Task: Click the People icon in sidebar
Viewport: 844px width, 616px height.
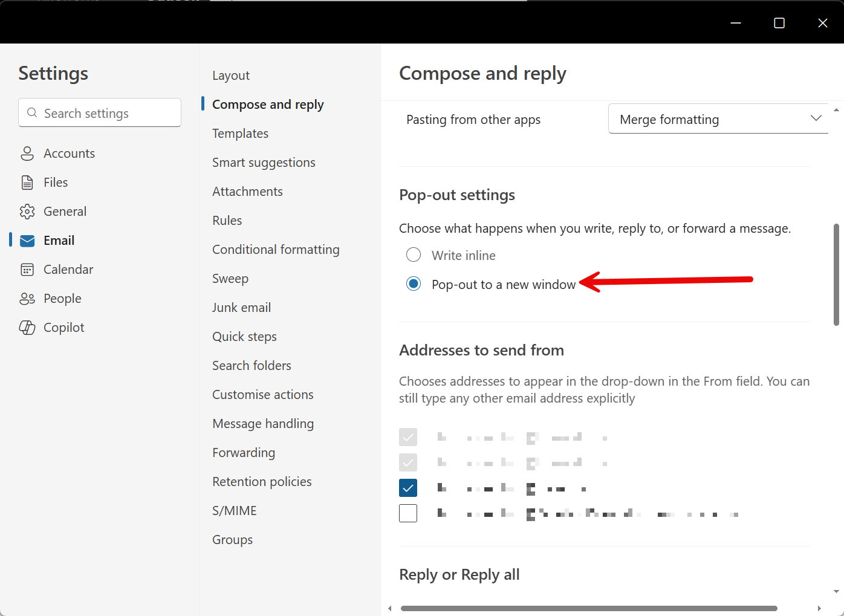Action: tap(27, 299)
